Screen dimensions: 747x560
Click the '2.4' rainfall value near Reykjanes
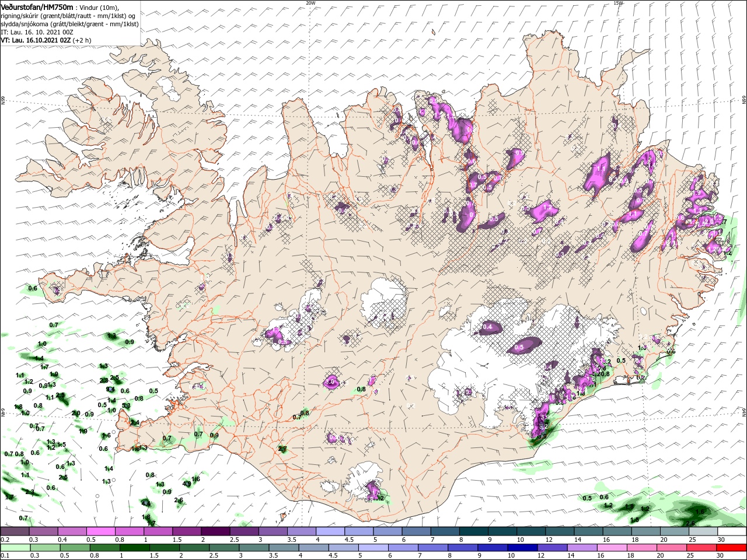134,422
